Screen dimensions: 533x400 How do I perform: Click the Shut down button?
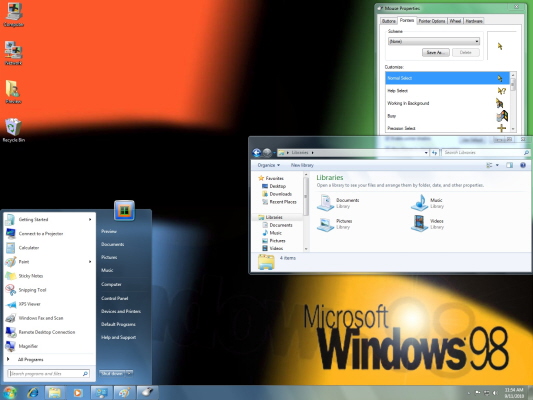click(x=112, y=373)
